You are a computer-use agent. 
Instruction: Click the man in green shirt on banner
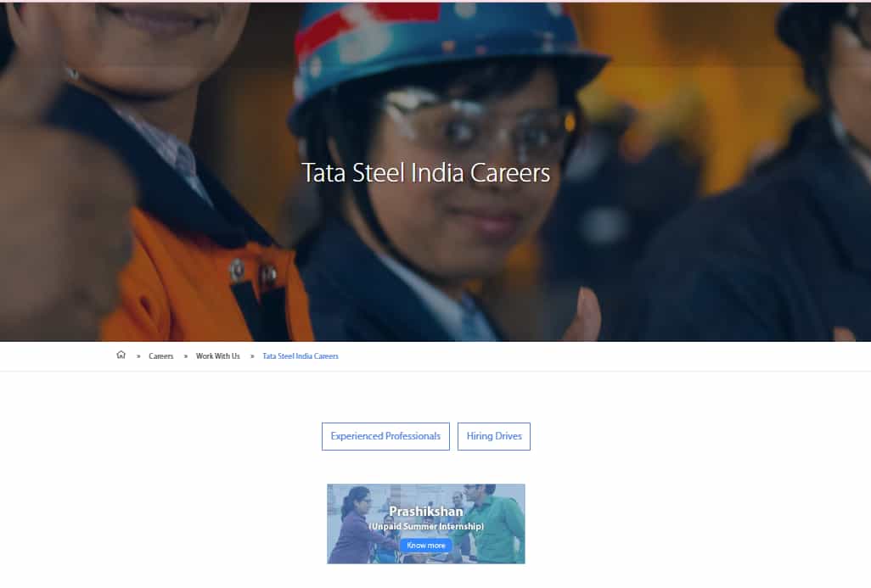point(492,522)
